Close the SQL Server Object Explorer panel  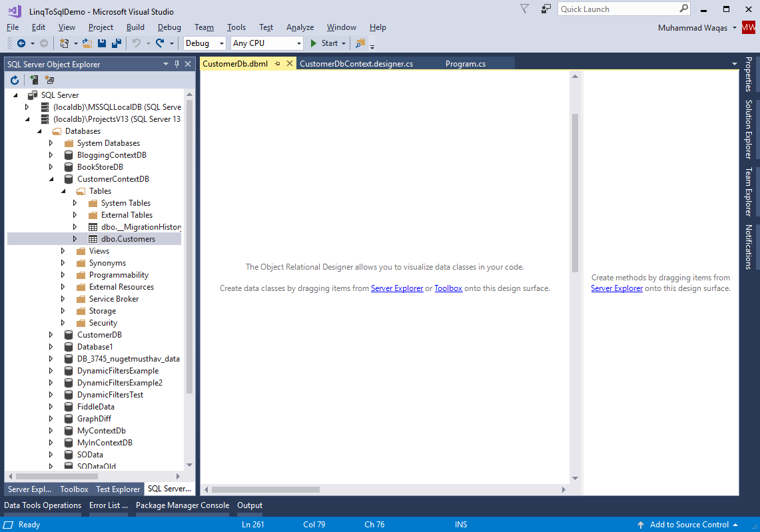188,64
